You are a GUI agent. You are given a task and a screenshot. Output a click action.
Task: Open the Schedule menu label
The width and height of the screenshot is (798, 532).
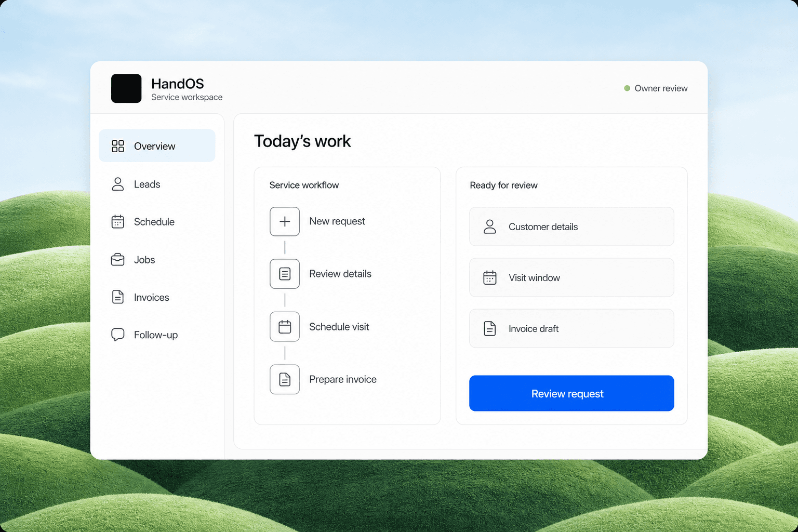pyautogui.click(x=154, y=222)
